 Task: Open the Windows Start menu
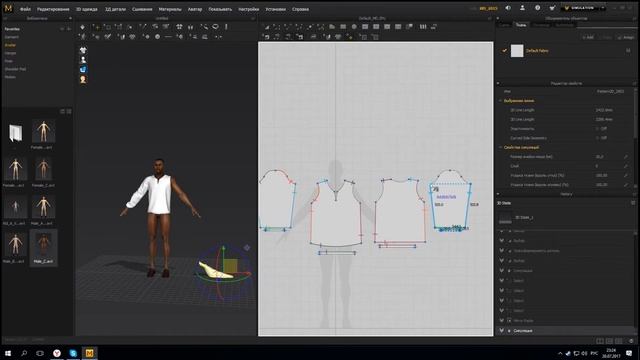point(8,353)
